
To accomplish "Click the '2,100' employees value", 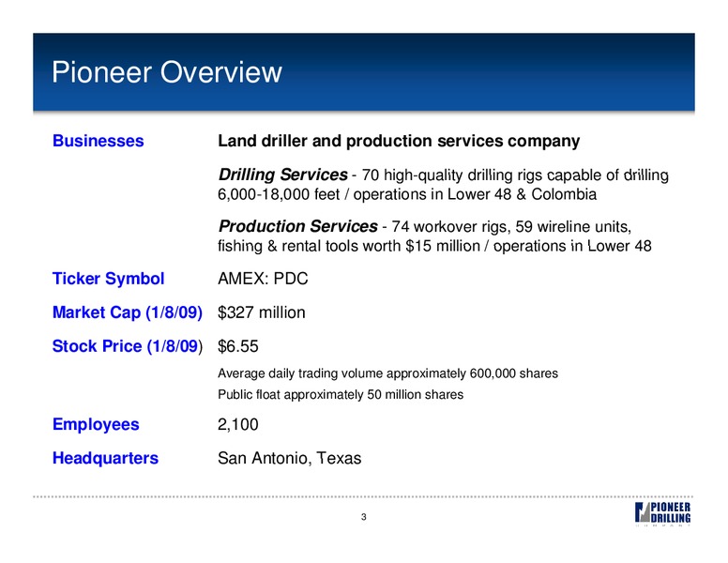I will [237, 424].
